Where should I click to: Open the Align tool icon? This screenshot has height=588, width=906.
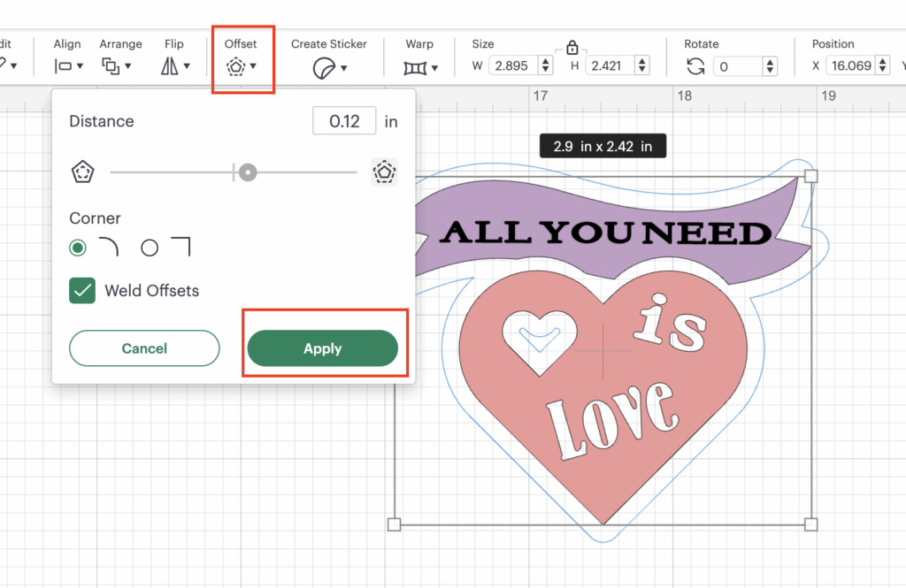(63, 66)
